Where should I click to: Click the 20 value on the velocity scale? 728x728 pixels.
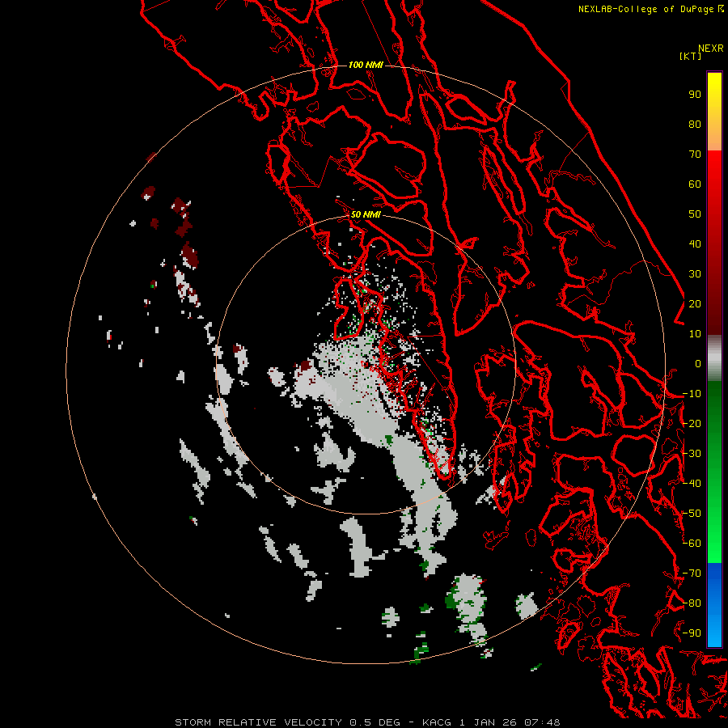click(695, 304)
